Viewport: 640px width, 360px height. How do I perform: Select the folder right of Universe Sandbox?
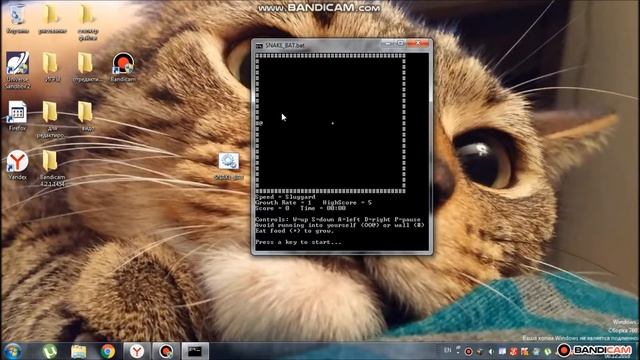click(51, 67)
